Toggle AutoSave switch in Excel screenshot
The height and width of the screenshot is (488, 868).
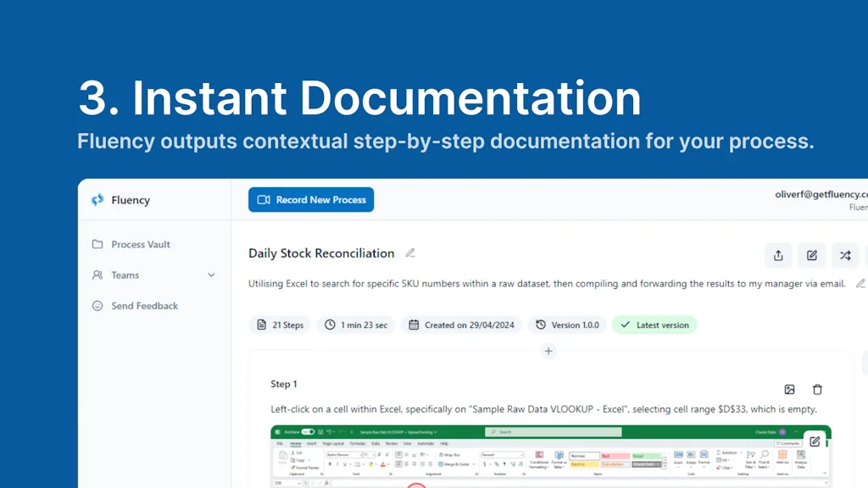(307, 432)
